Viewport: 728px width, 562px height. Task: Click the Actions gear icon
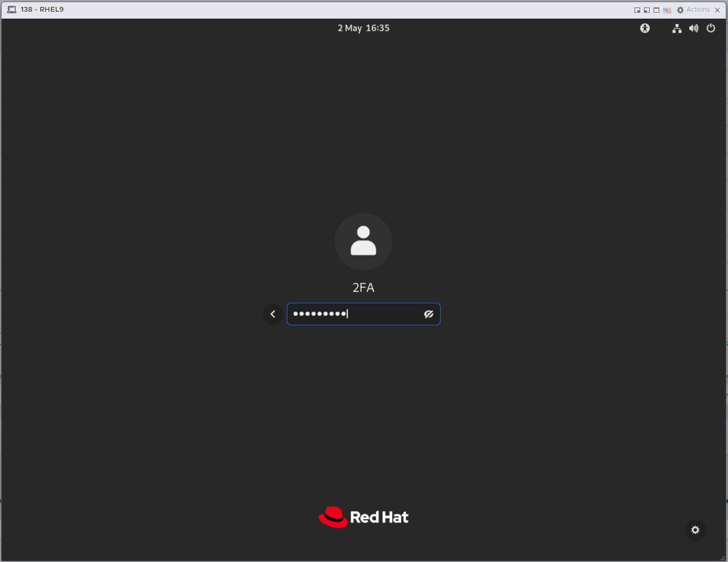[x=680, y=10]
